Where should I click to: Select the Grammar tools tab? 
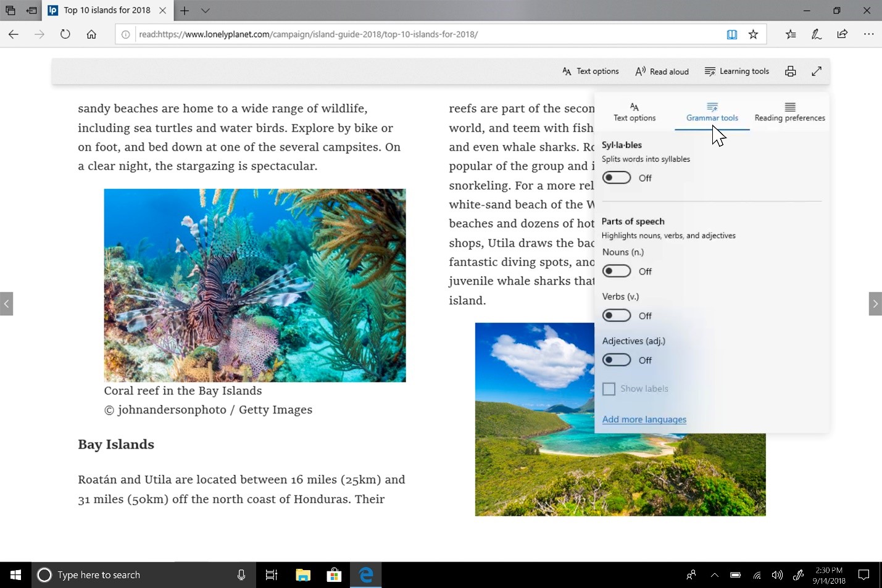[712, 112]
